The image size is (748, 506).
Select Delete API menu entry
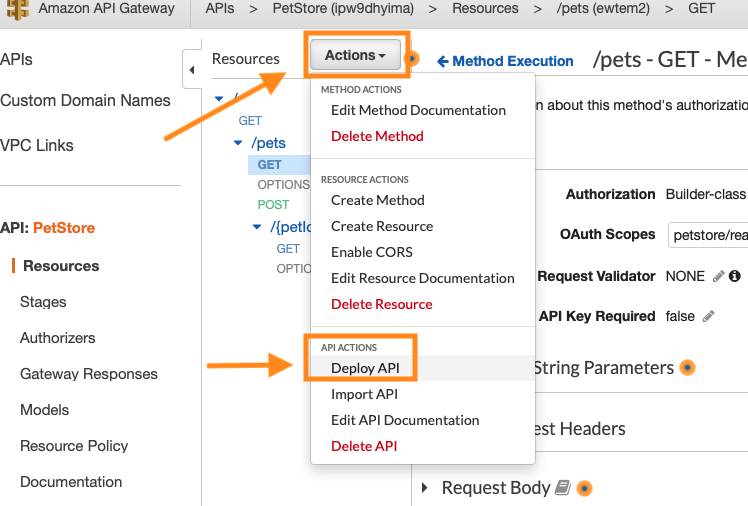tap(364, 446)
